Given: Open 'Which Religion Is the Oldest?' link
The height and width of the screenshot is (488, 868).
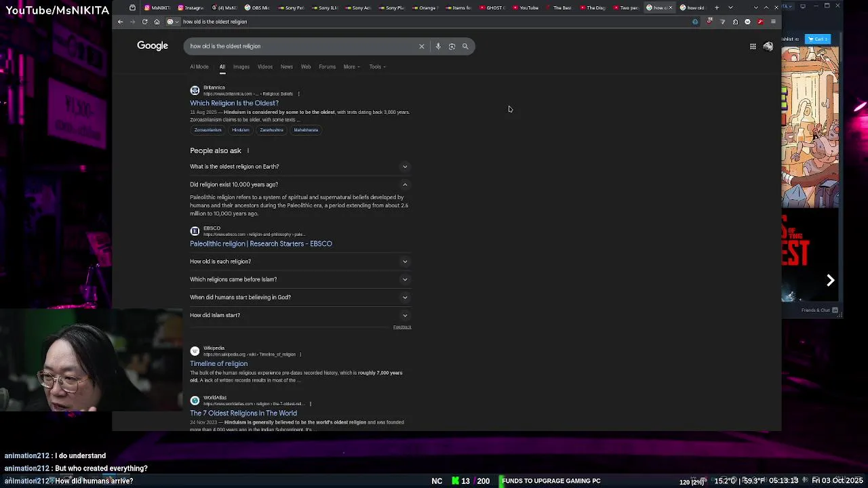Looking at the screenshot, I should tap(234, 103).
